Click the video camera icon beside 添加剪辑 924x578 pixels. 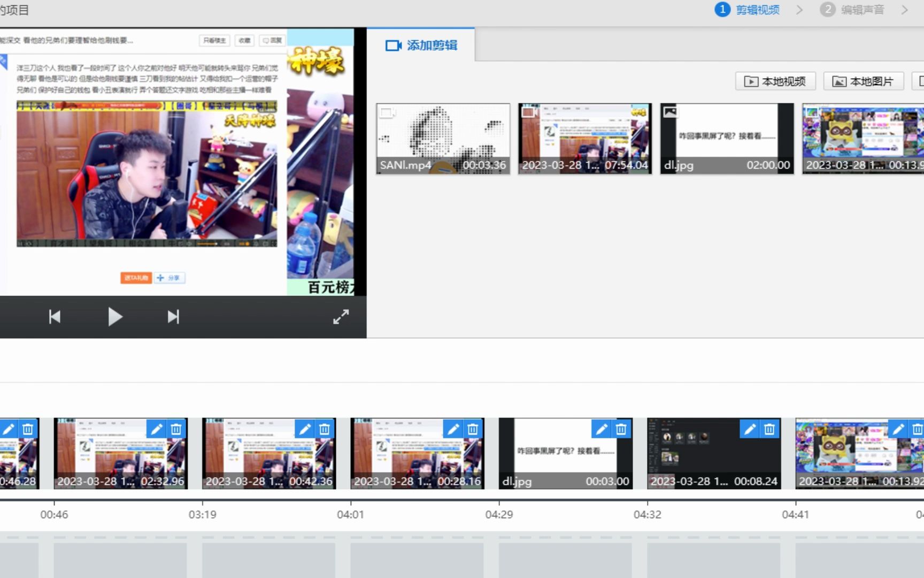393,45
